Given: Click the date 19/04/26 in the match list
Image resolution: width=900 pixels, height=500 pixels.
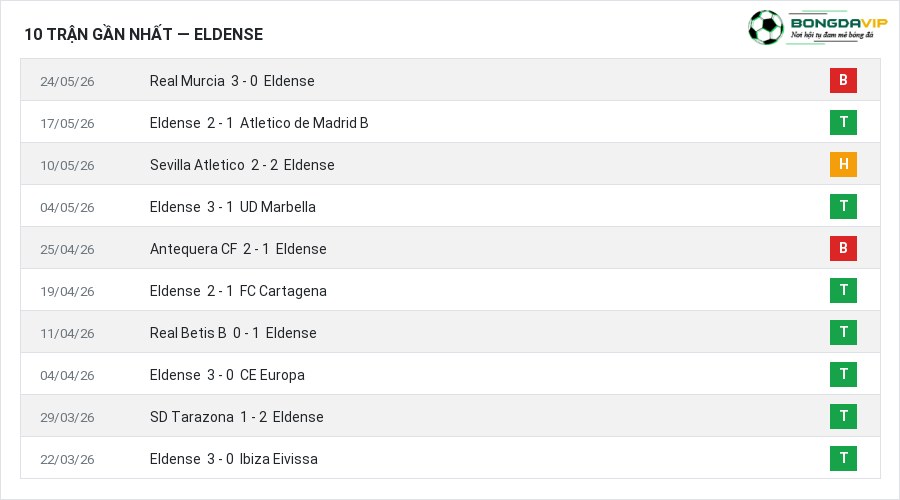Looking at the screenshot, I should (x=67, y=292).
